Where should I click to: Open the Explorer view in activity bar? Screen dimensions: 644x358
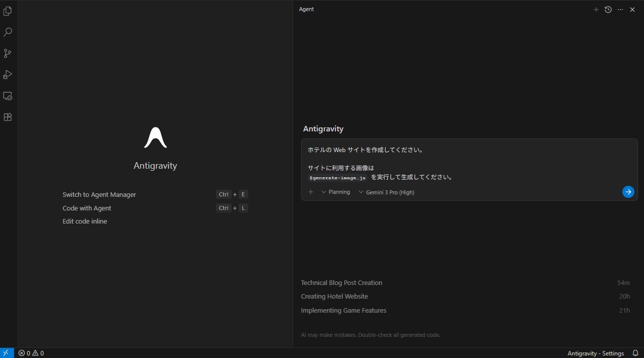8,11
